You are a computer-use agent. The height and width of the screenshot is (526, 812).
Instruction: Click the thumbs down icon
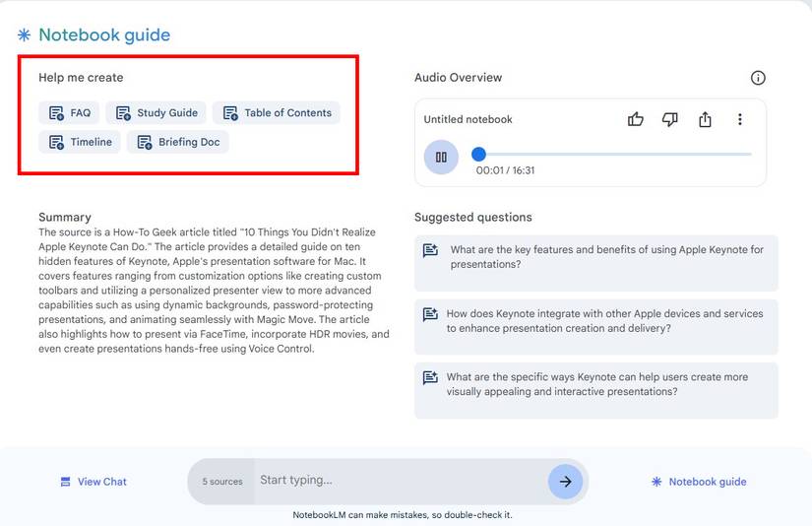pyautogui.click(x=670, y=119)
